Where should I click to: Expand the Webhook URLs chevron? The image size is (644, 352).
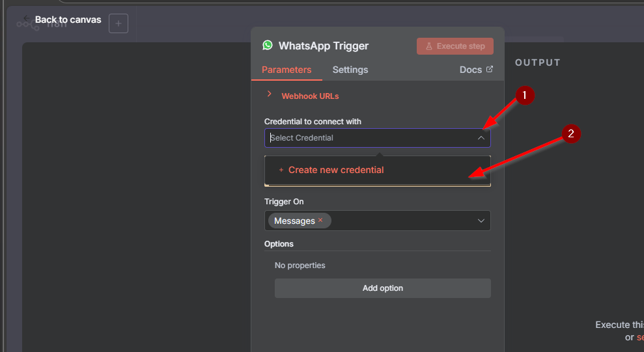[x=269, y=94]
